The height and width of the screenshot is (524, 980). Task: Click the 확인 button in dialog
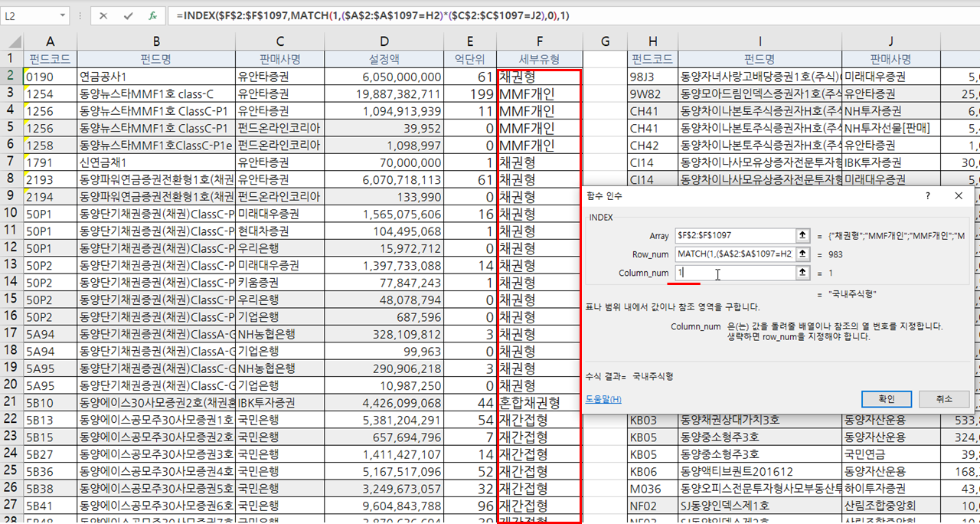(x=887, y=399)
